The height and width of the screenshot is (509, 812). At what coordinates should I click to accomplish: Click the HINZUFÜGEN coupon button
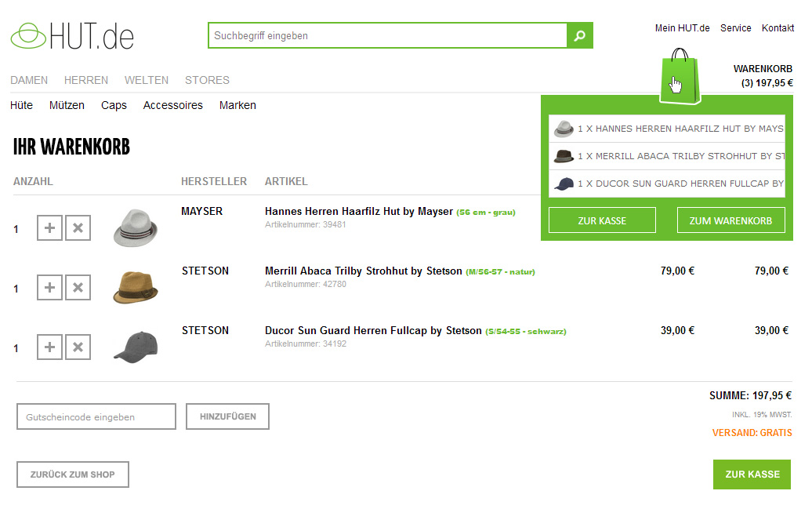coord(228,416)
